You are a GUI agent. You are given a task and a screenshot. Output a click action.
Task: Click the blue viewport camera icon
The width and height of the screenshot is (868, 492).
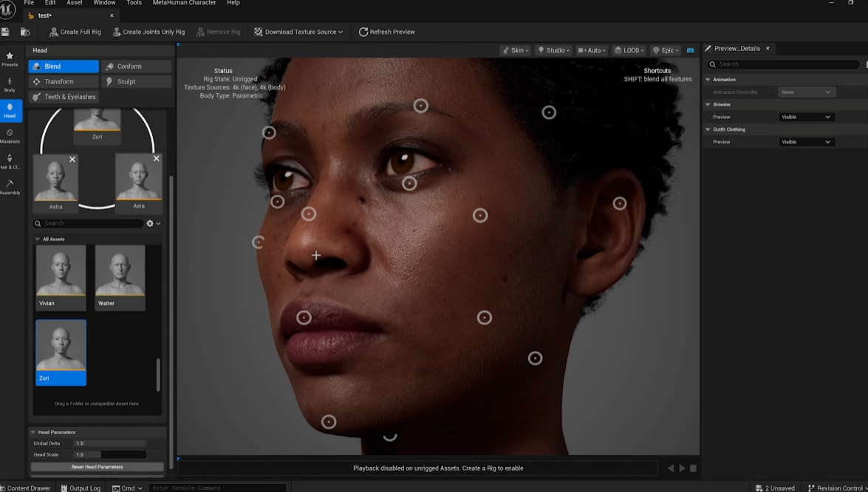690,50
